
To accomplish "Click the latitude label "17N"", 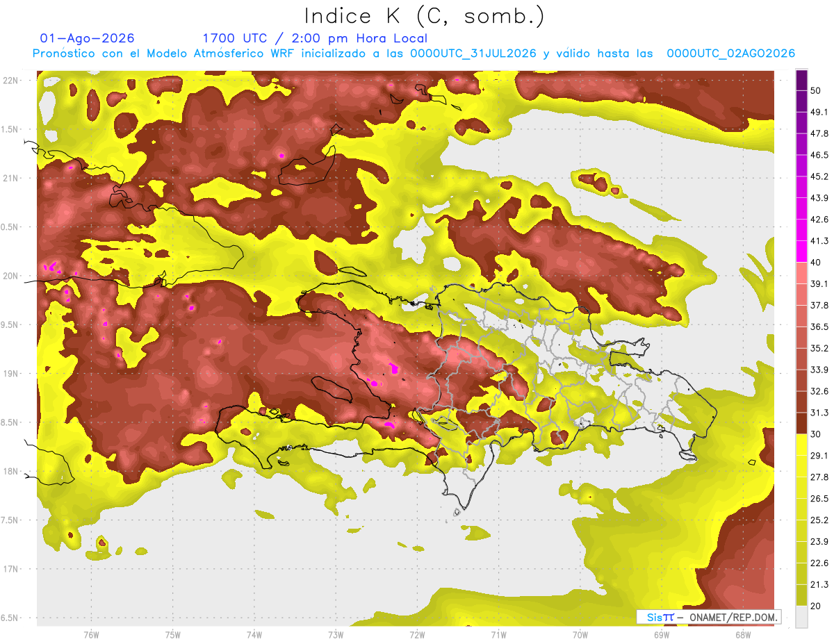I will click(x=10, y=569).
